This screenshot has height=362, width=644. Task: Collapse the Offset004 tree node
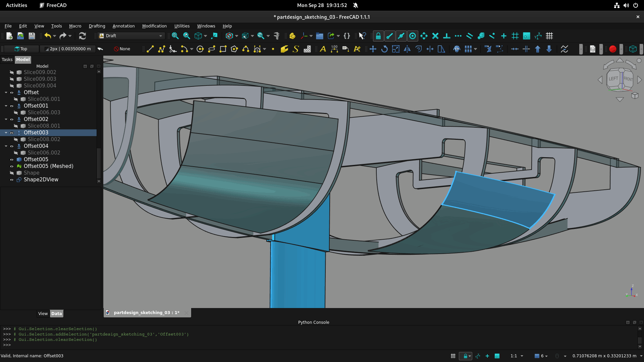click(x=6, y=146)
